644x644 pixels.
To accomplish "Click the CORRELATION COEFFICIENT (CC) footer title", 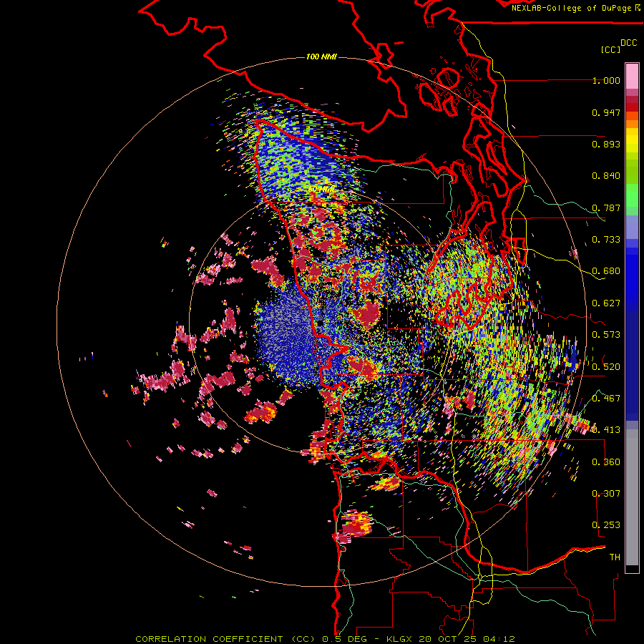I will click(x=225, y=639).
